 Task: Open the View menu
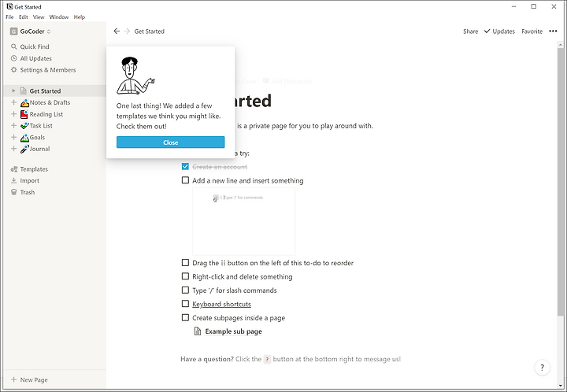(x=39, y=17)
